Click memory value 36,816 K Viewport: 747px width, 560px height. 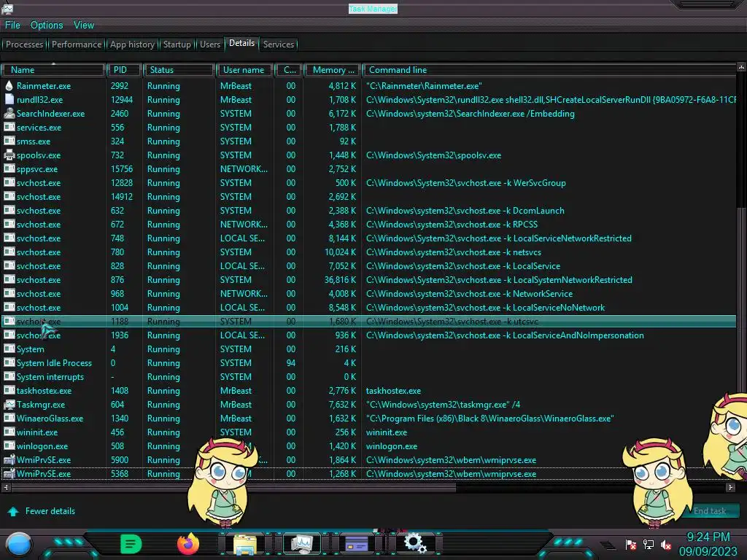[340, 279]
